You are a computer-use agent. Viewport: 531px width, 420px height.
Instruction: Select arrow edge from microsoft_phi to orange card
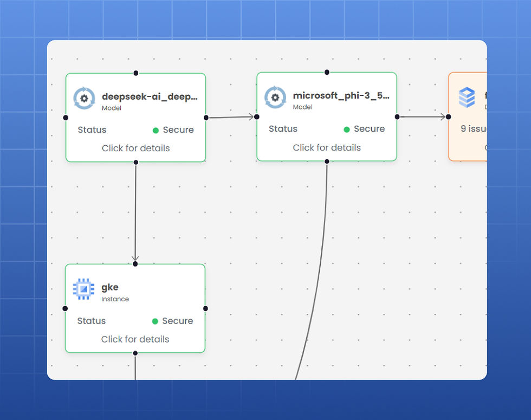(x=423, y=117)
